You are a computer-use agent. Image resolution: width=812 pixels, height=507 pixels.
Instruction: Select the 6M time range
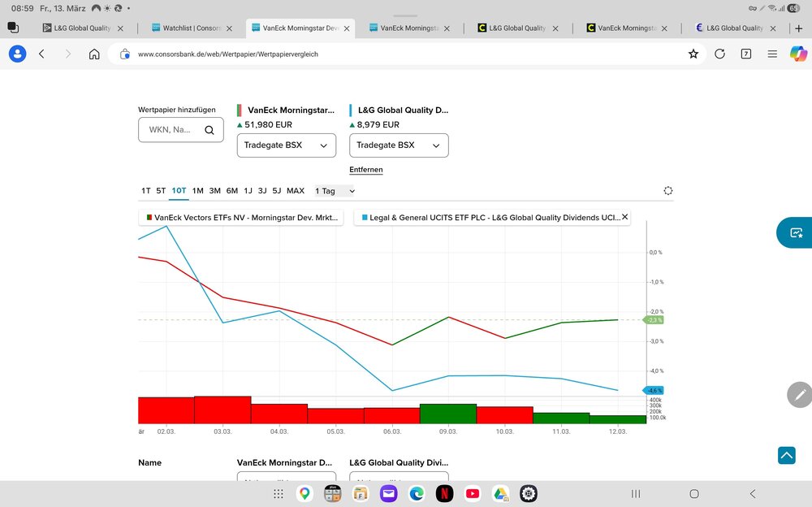point(232,191)
